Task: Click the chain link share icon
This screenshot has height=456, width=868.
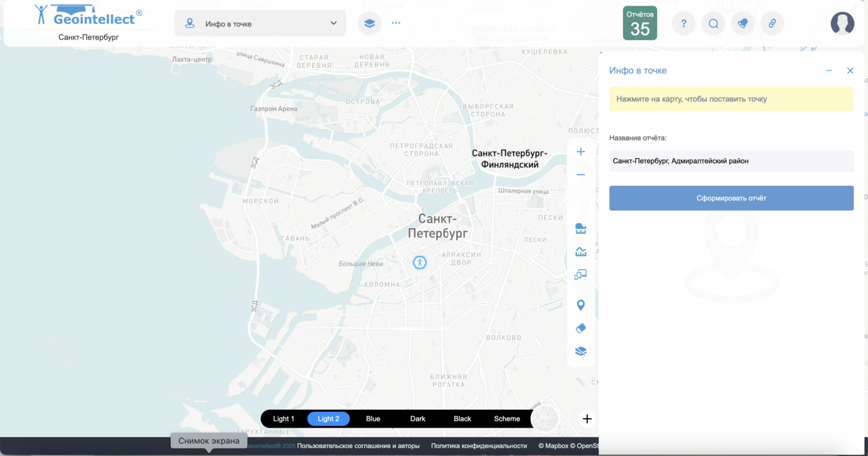Action: [x=772, y=23]
